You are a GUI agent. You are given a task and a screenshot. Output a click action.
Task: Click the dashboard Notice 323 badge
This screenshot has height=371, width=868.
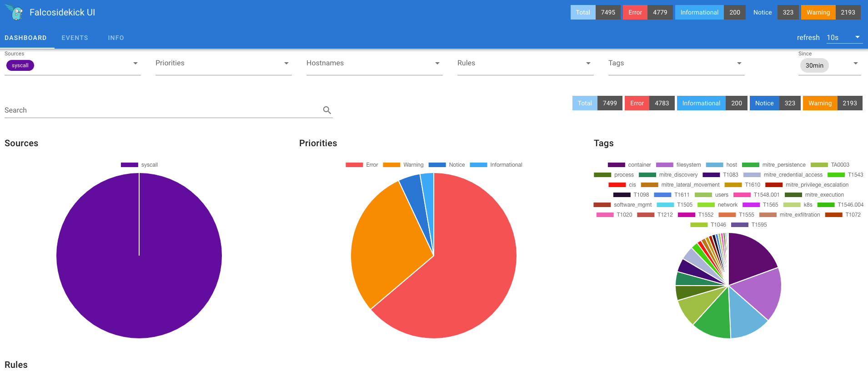[x=775, y=103]
